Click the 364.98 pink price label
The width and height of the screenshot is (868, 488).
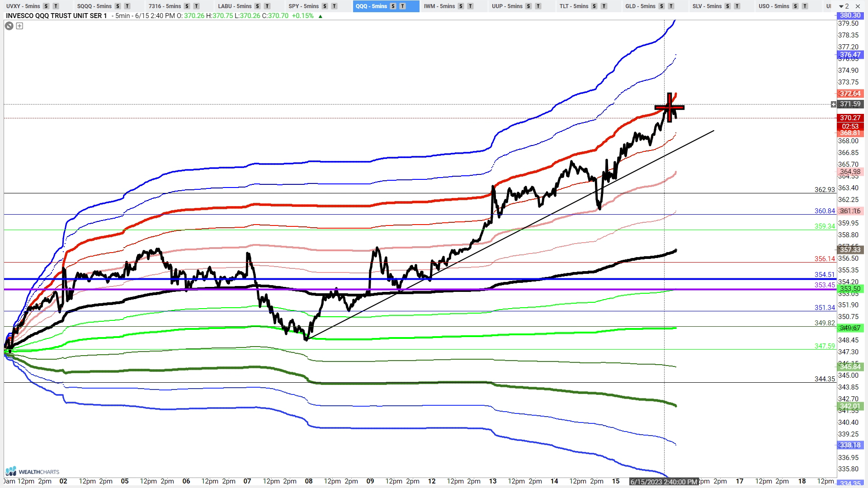[x=850, y=172]
